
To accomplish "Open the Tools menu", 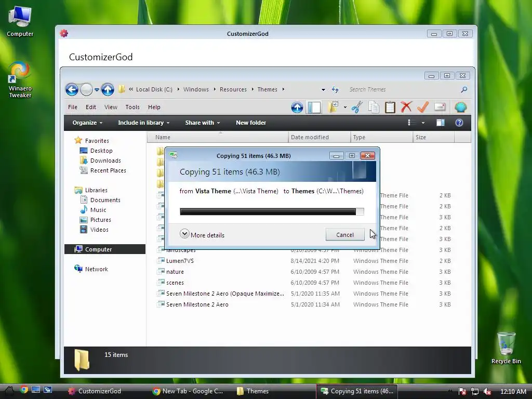I will click(132, 107).
